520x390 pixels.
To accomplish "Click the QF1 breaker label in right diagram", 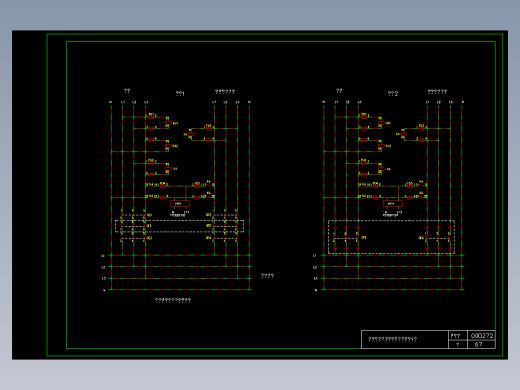I will click(364, 238).
